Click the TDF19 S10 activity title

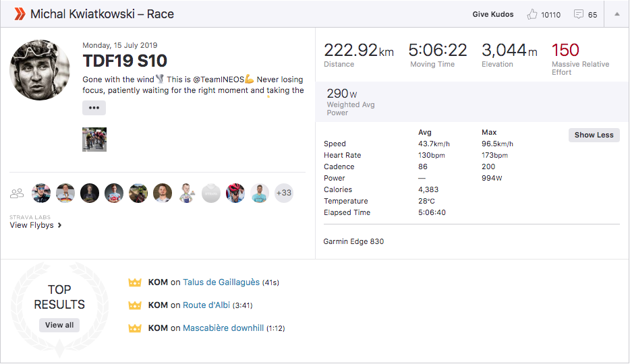coord(125,61)
